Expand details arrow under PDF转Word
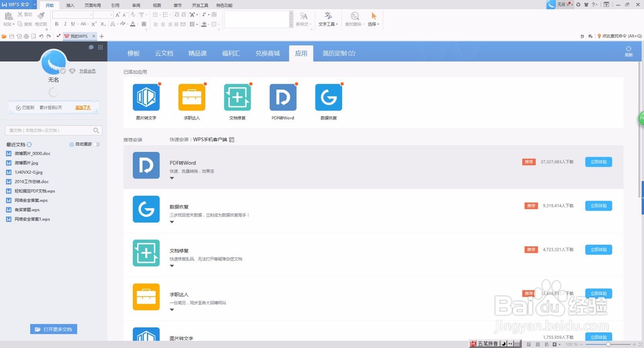644x348 pixels. pyautogui.click(x=172, y=178)
